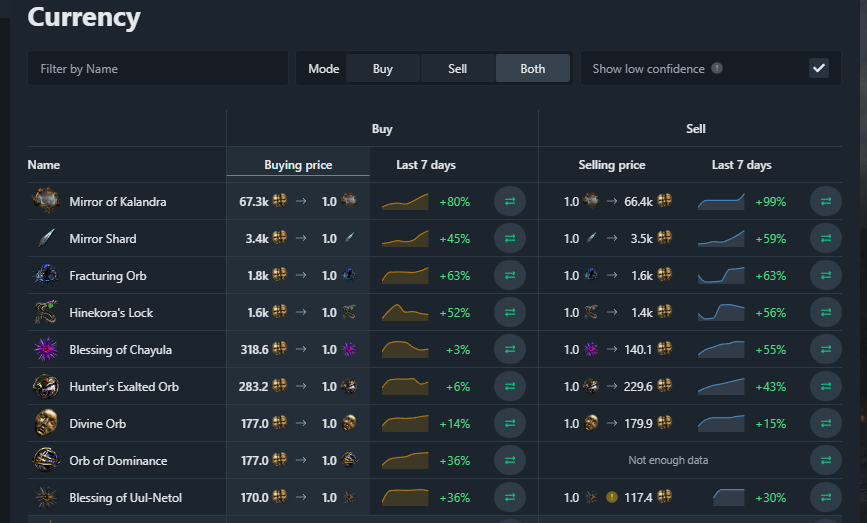Click Mirror Shard buy 7-day trend chart
The height and width of the screenshot is (523, 867).
[405, 239]
